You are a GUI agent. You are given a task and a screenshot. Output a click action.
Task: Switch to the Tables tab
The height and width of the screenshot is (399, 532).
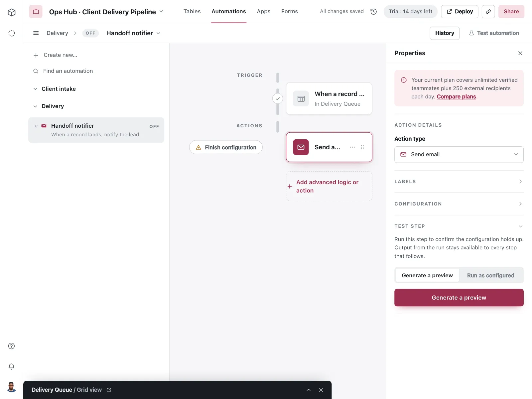(192, 11)
